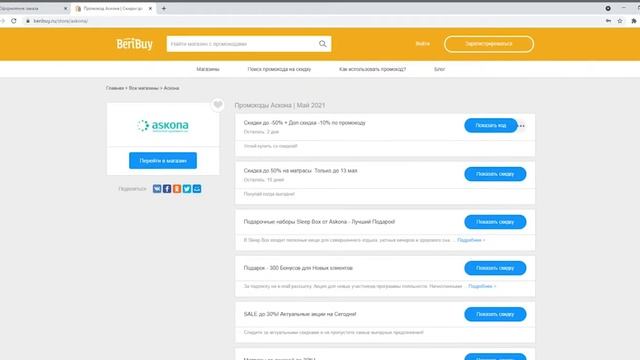Reload the page with refresh icon
This screenshot has height=360, width=640.
(13, 21)
